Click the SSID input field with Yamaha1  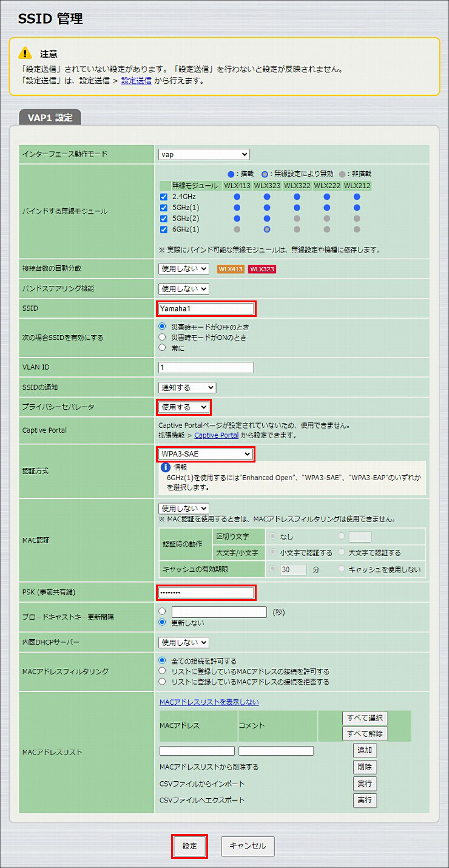coord(206,308)
